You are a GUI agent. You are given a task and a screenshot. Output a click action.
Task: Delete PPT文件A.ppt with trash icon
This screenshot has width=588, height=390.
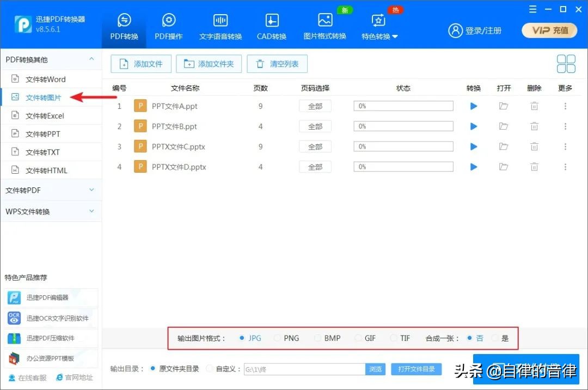pos(534,106)
